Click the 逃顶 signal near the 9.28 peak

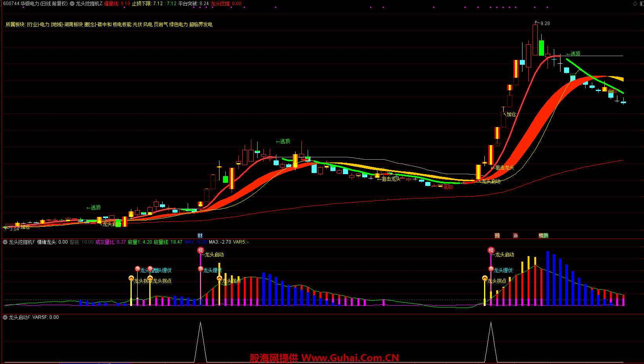coord(573,54)
